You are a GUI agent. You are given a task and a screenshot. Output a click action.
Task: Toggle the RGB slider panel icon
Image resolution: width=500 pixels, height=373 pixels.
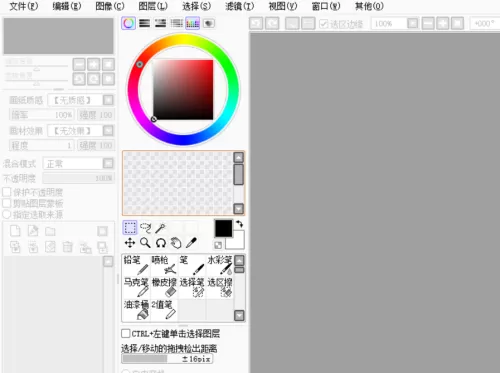[x=144, y=23]
